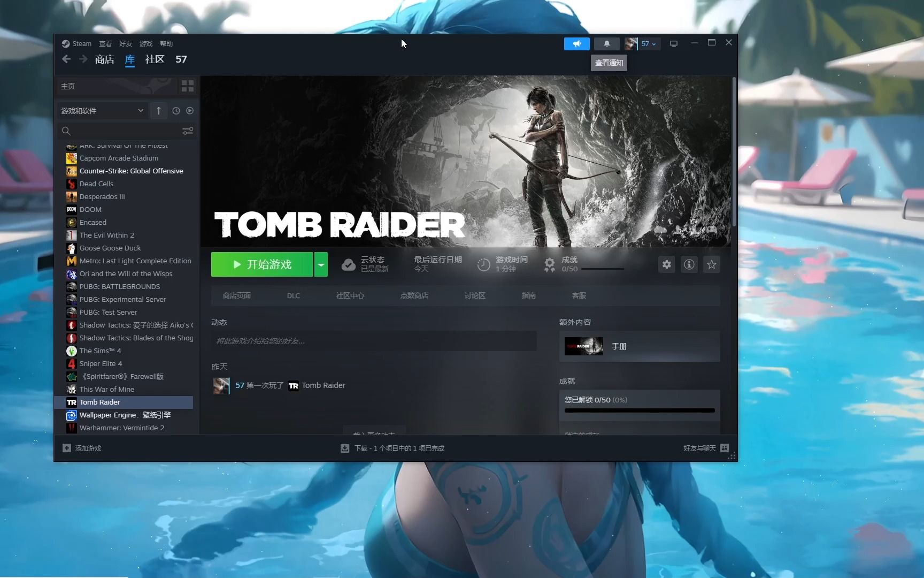Screen dimensions: 924x578
Task: Toggle ready-to-play filter icon
Action: click(x=190, y=111)
